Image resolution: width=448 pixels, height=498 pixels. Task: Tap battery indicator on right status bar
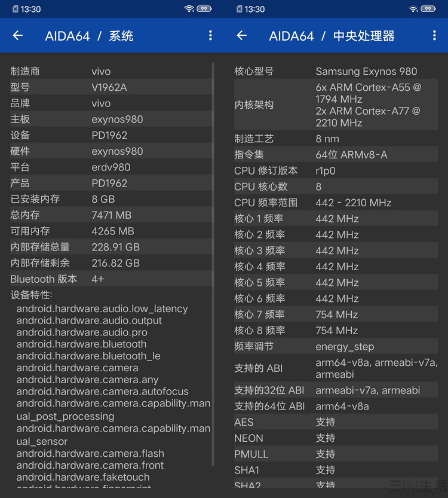click(428, 9)
